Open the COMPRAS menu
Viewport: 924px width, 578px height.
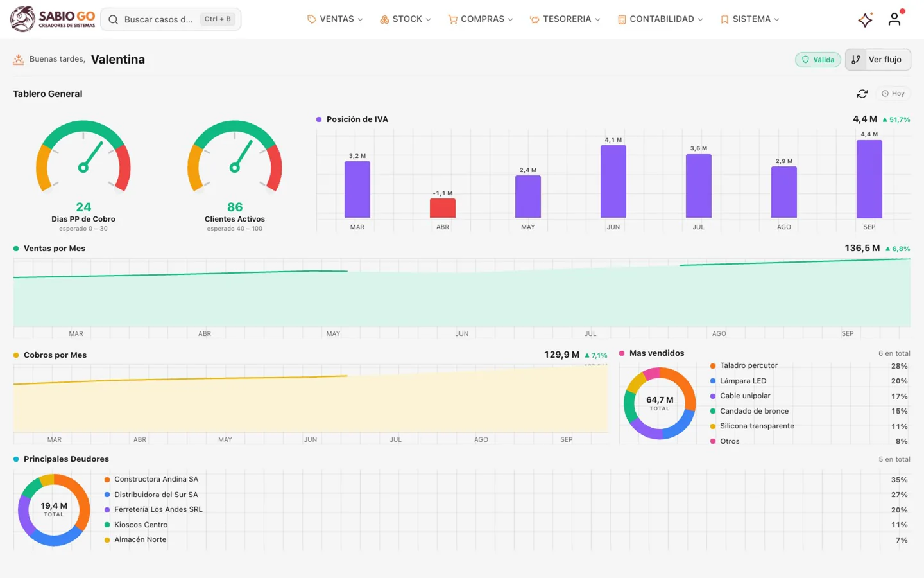click(x=481, y=19)
